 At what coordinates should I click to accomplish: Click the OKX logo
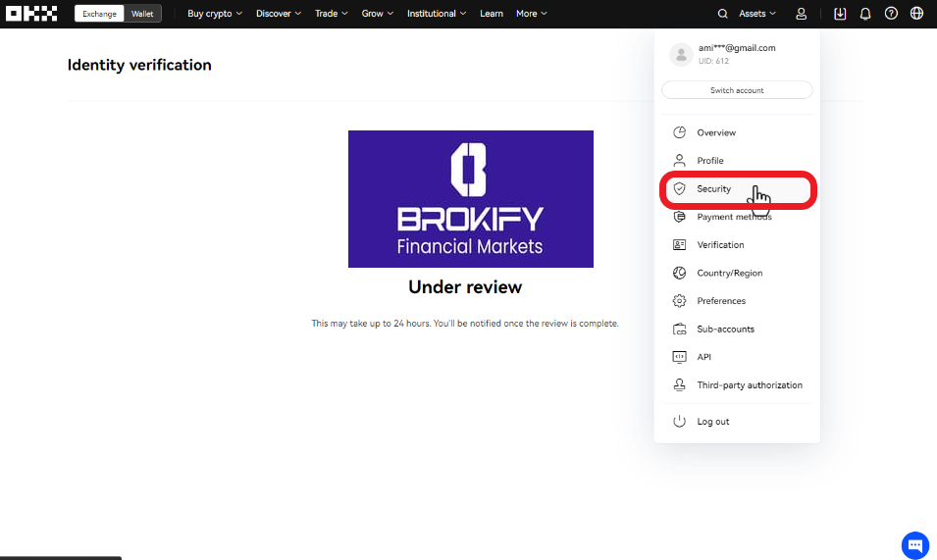(31, 14)
